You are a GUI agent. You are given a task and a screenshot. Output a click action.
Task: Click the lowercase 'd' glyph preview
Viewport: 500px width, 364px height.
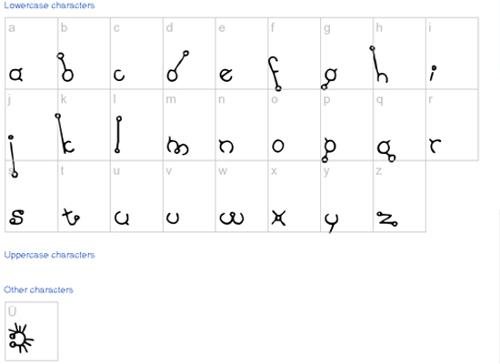178,66
